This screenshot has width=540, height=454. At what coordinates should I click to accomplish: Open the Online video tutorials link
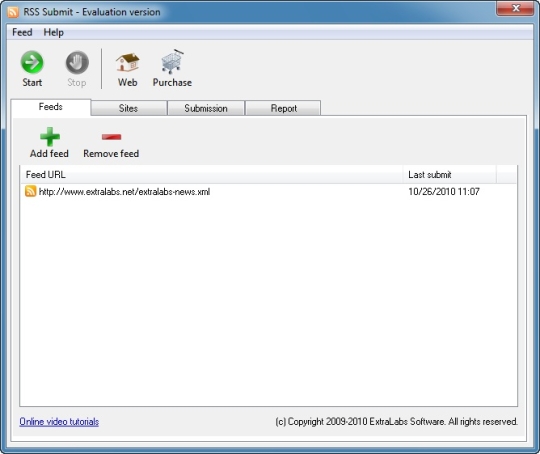coord(59,422)
